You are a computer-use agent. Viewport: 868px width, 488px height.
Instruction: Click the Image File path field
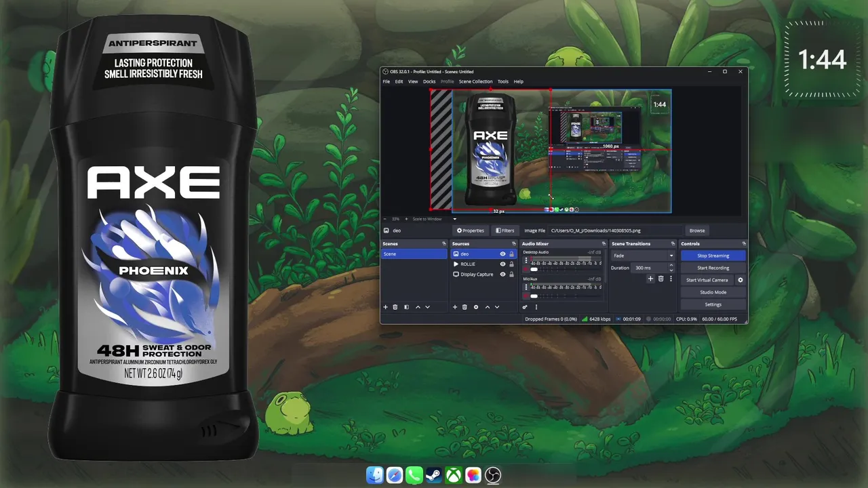[615, 230]
